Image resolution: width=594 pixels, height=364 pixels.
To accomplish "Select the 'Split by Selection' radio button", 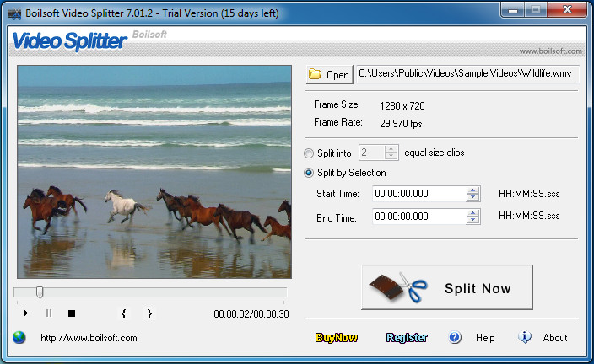I will pos(310,173).
